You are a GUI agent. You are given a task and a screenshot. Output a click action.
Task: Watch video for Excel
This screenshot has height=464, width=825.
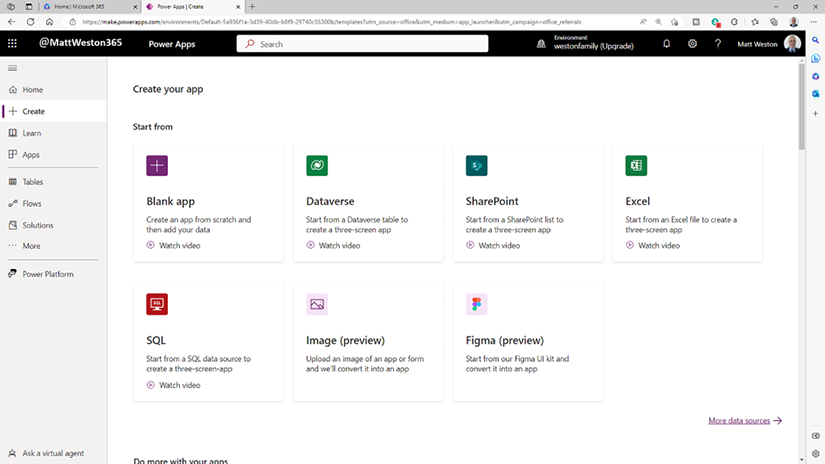pyautogui.click(x=653, y=245)
